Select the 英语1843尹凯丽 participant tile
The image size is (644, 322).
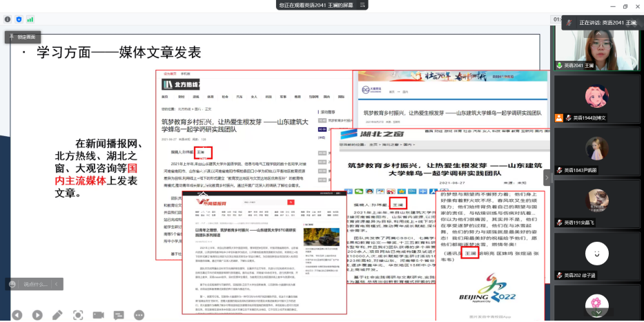click(x=597, y=151)
